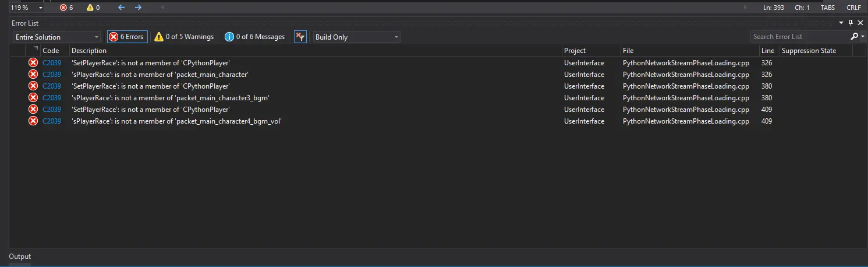Click the navigate backward arrow

tap(121, 8)
